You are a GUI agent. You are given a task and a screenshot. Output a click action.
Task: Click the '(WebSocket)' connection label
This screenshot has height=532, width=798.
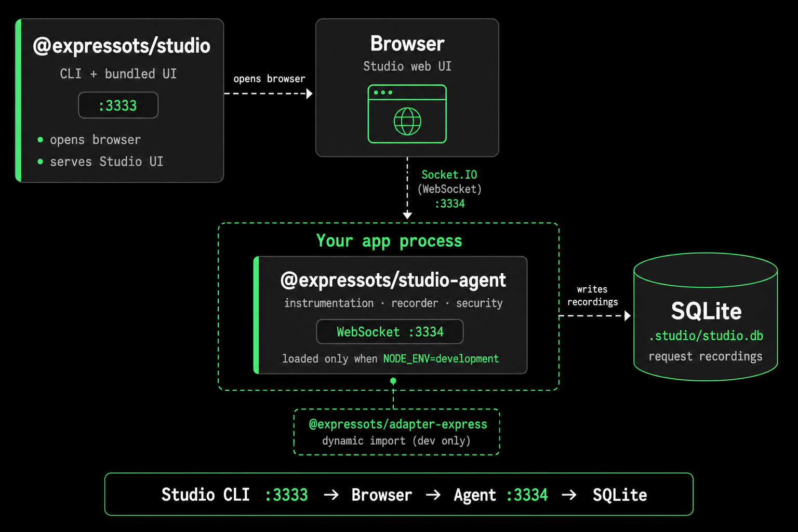(450, 189)
